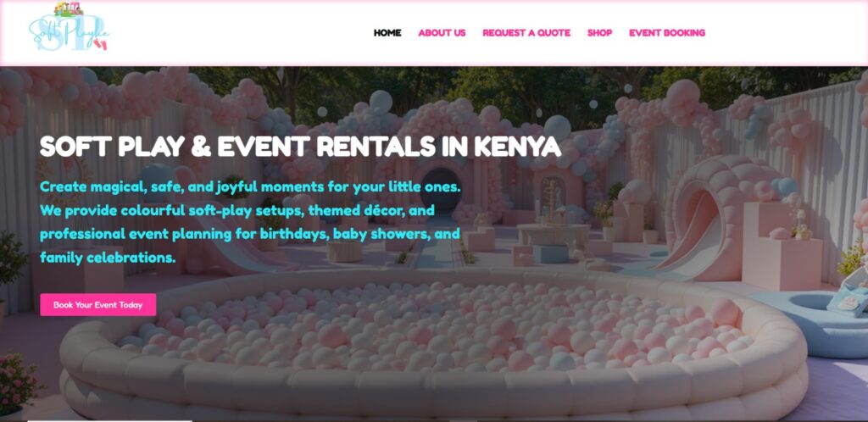Click the 'Create magical, safe, and joyful' line

(250, 186)
